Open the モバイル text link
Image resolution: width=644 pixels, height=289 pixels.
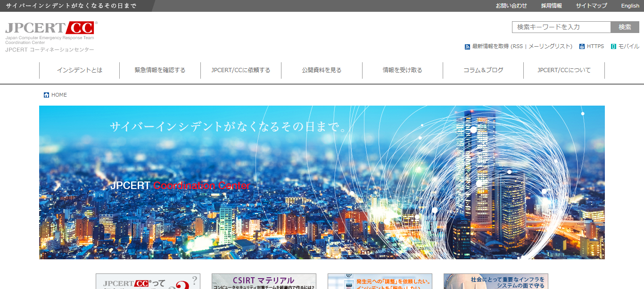(628, 47)
